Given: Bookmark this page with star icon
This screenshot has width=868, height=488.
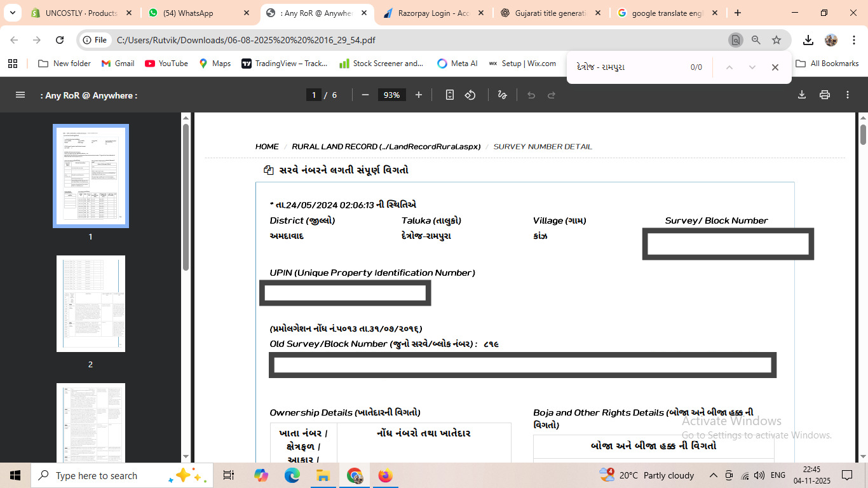Looking at the screenshot, I should click(x=776, y=40).
